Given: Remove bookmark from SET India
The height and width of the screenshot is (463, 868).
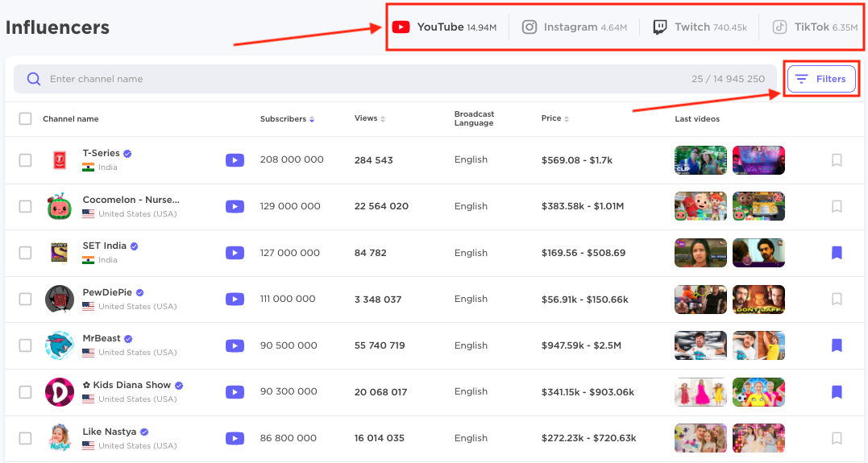Looking at the screenshot, I should point(837,253).
